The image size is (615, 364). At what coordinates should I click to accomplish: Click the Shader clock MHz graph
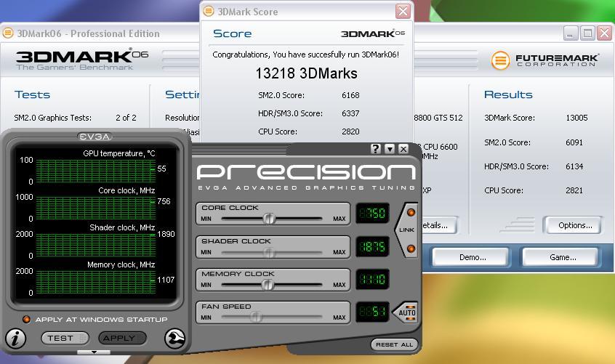tap(96, 245)
